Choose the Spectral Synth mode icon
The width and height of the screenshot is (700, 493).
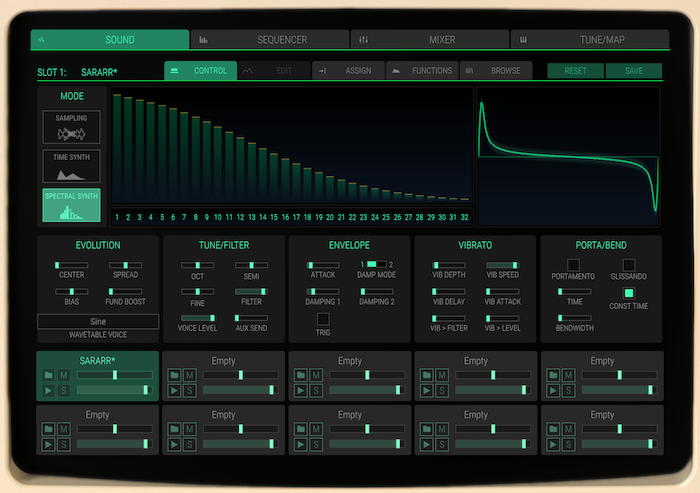[71, 205]
